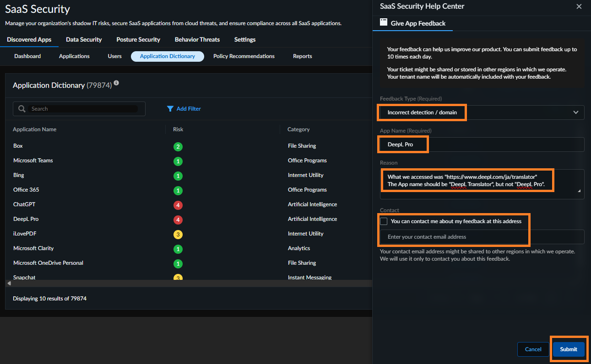
Task: Click the risk badge for Microsoft OneDrive Personal
Action: (x=178, y=264)
